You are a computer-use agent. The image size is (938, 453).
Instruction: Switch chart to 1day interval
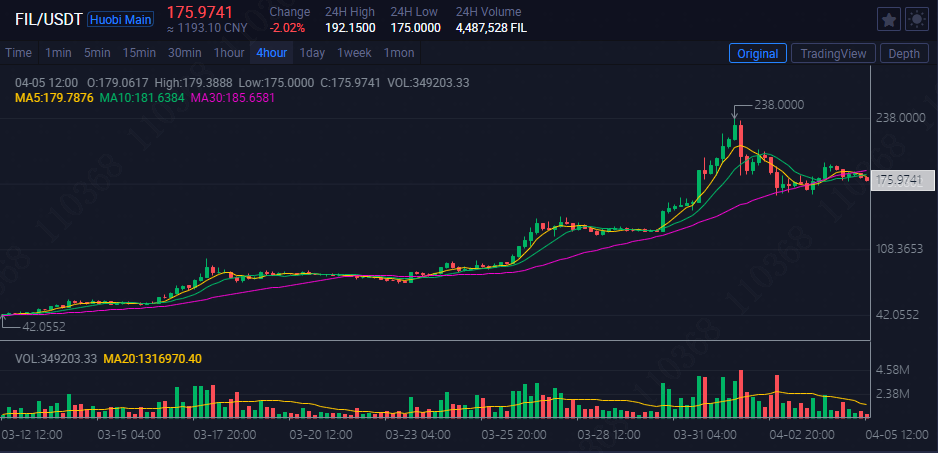pos(312,53)
